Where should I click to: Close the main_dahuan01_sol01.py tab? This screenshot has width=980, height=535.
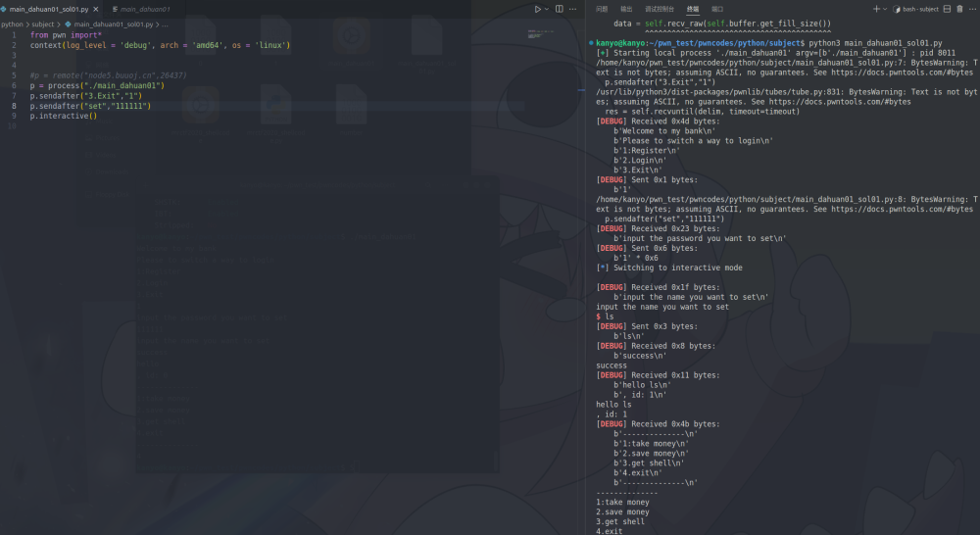coord(96,9)
